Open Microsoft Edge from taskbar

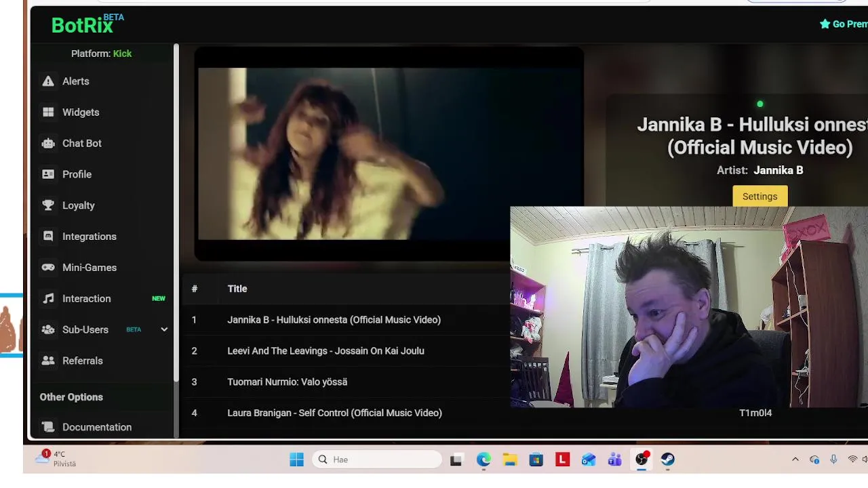484,460
